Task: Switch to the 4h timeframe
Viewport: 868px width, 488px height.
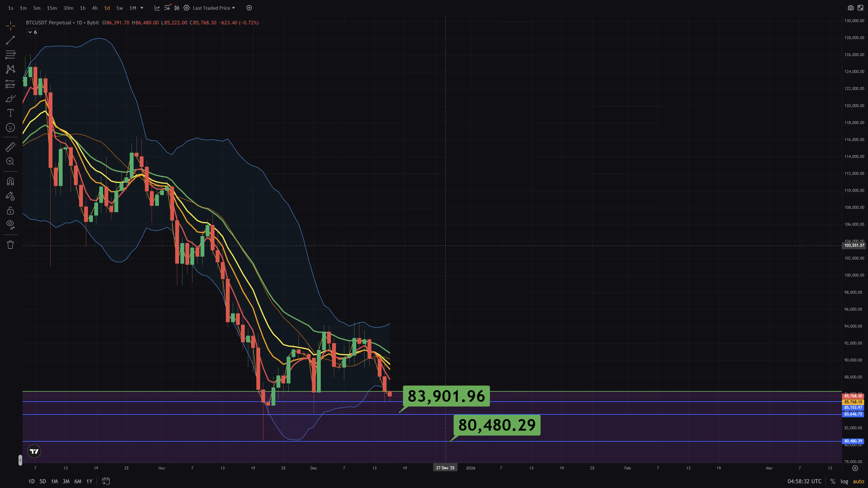Action: click(x=95, y=8)
